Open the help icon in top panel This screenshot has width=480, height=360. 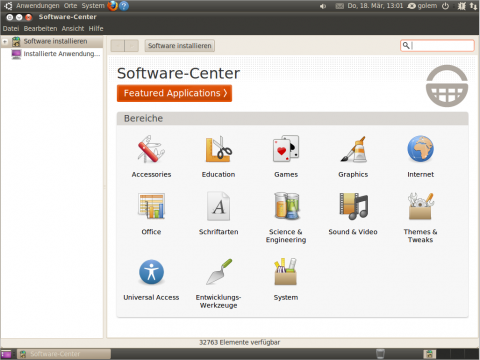[124, 6]
